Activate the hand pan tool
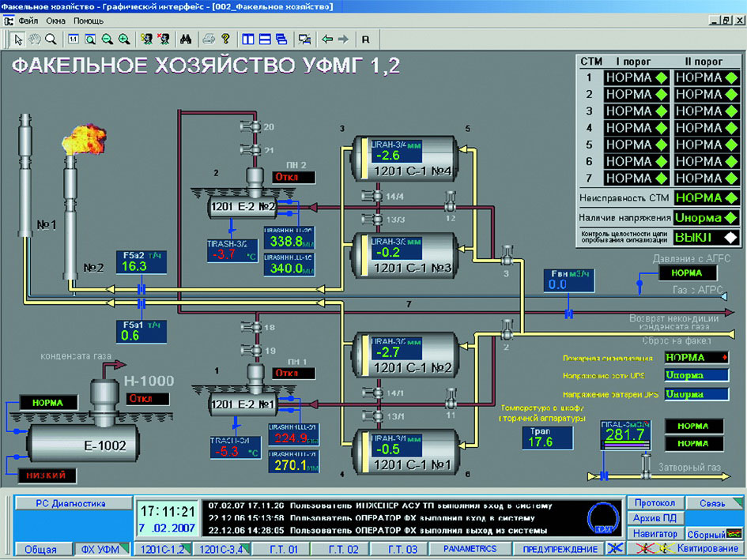 pos(35,38)
